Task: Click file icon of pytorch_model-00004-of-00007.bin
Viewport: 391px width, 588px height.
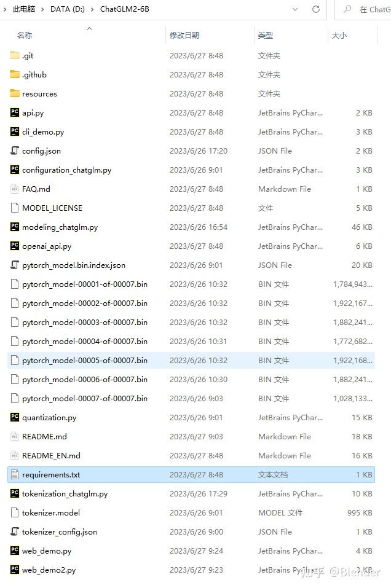Action: 15,341
